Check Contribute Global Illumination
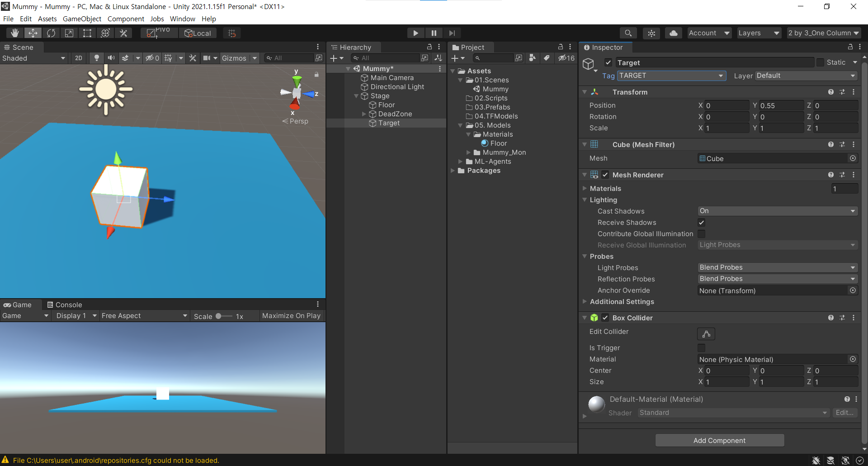This screenshot has height=466, width=868. [701, 234]
